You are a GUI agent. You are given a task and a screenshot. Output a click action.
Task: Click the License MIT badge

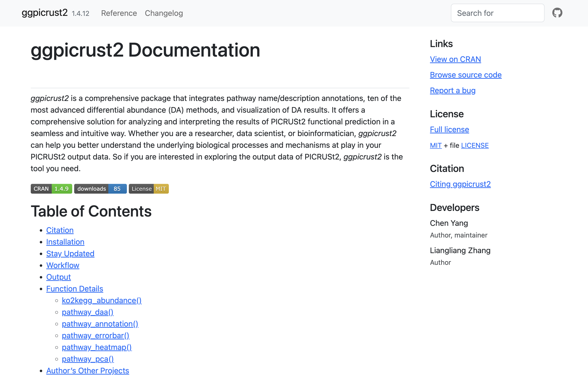(149, 189)
